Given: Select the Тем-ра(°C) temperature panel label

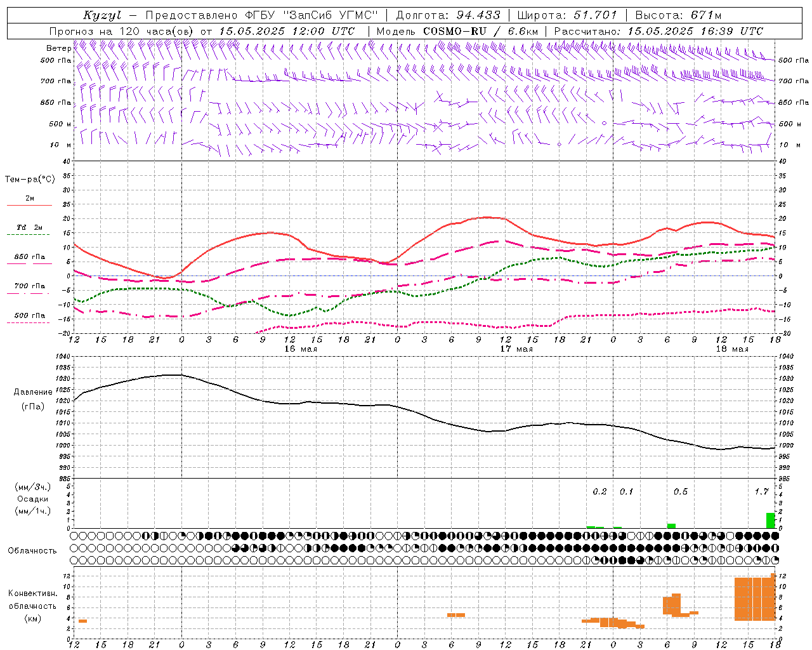Looking at the screenshot, I should click(x=30, y=180).
